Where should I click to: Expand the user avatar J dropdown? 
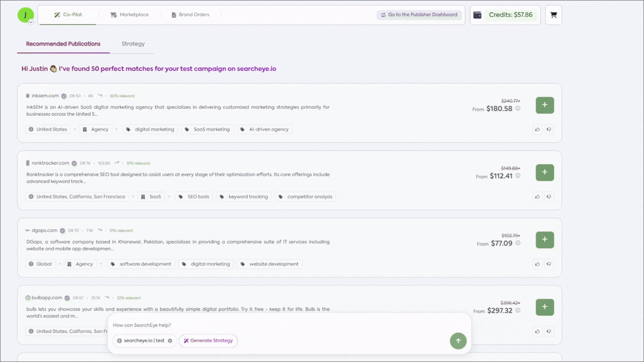click(31, 22)
